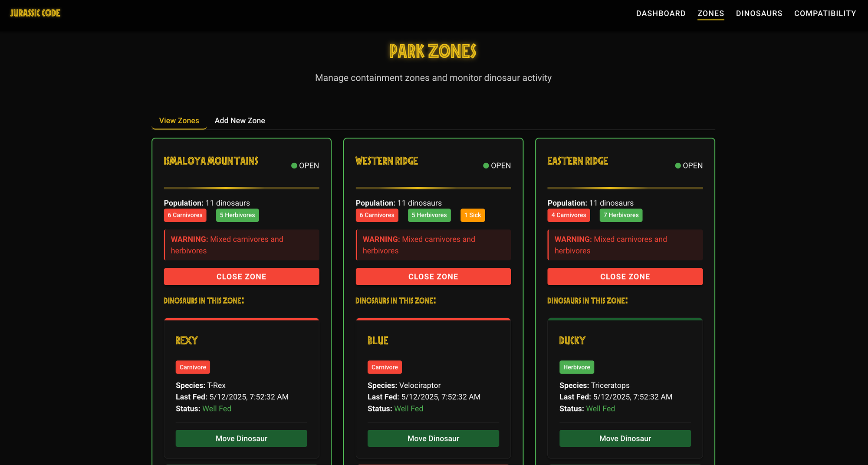The image size is (868, 465).
Task: Click the Ducky dinosaur name
Action: 572,341
